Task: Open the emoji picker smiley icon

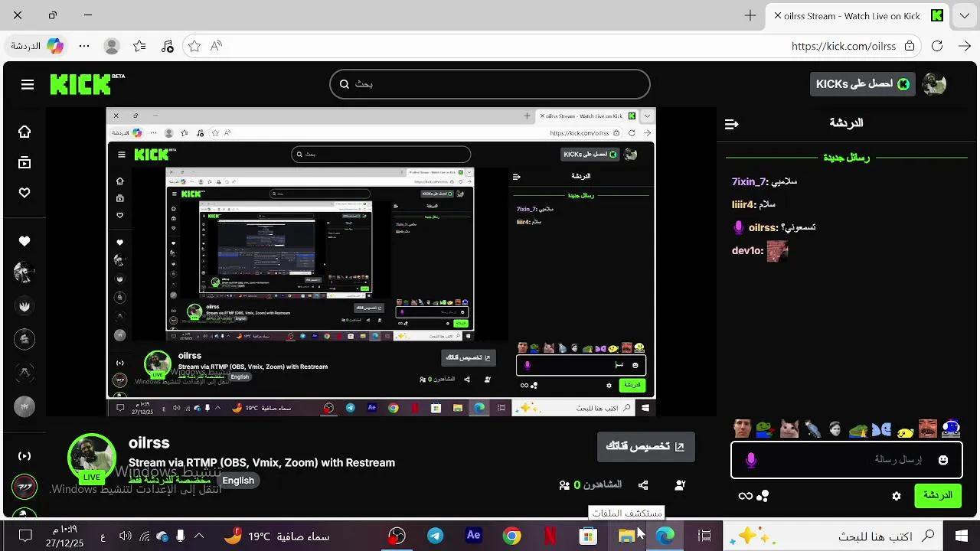Action: (x=943, y=460)
